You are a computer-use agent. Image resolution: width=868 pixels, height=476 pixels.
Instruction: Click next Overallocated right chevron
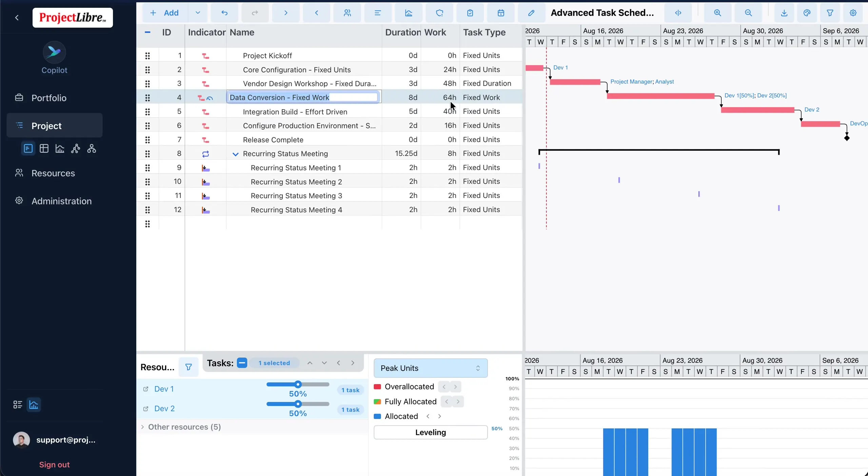point(455,387)
